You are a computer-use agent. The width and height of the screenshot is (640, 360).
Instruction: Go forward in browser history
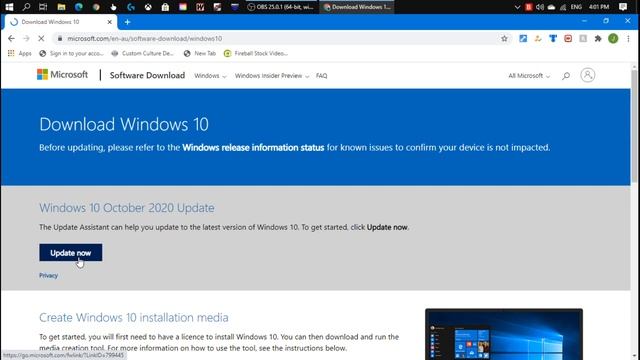[26, 38]
